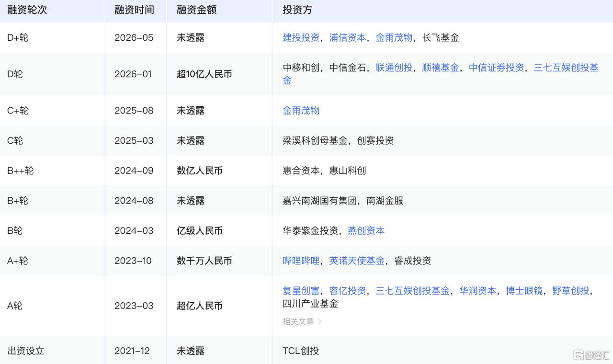Open the 野草创投 investor link
The image size is (613, 364).
(x=571, y=291)
